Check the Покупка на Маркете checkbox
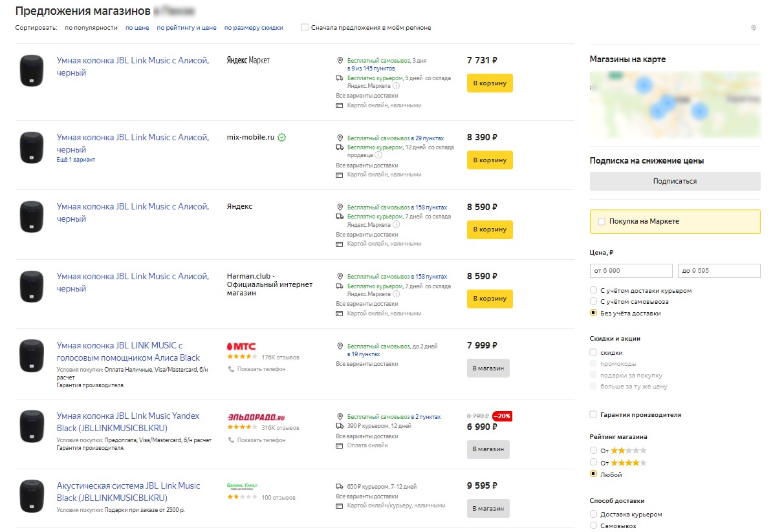The height and width of the screenshot is (532, 773). click(601, 222)
